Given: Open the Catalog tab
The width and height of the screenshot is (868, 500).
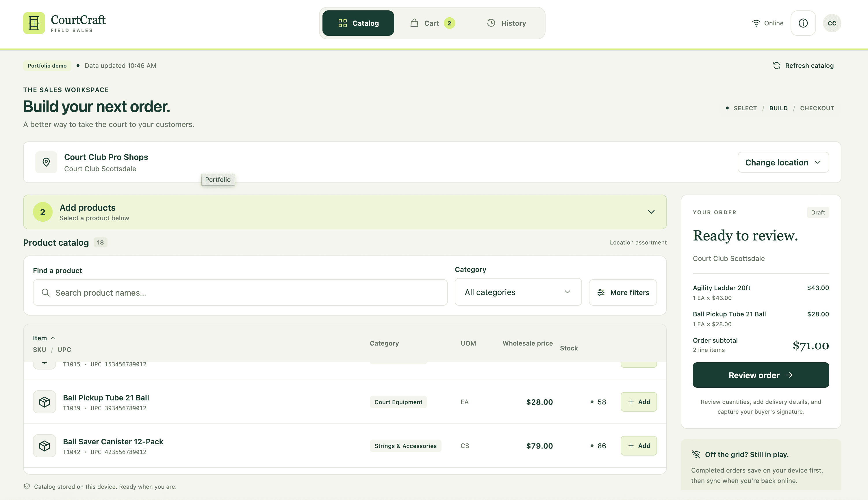Looking at the screenshot, I should (358, 23).
